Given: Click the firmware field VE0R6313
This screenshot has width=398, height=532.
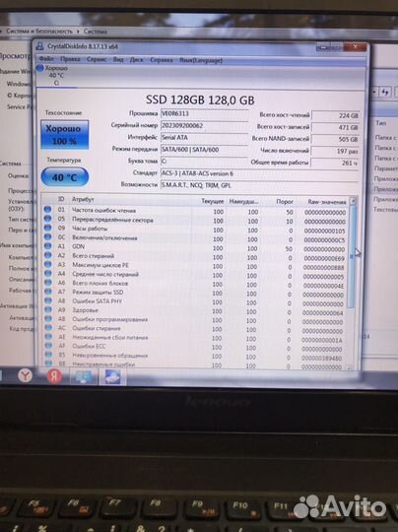Looking at the screenshot, I should [x=204, y=113].
